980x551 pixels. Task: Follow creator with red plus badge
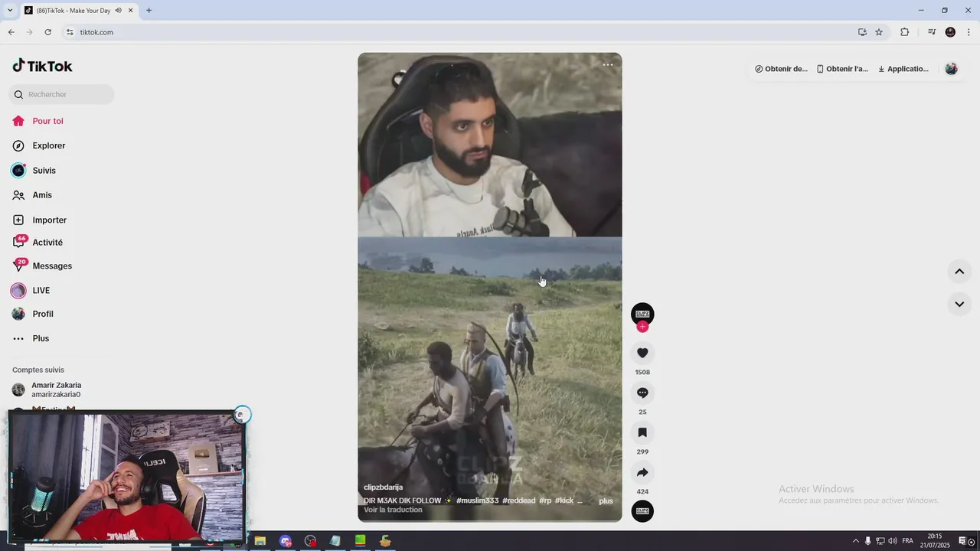(x=642, y=327)
